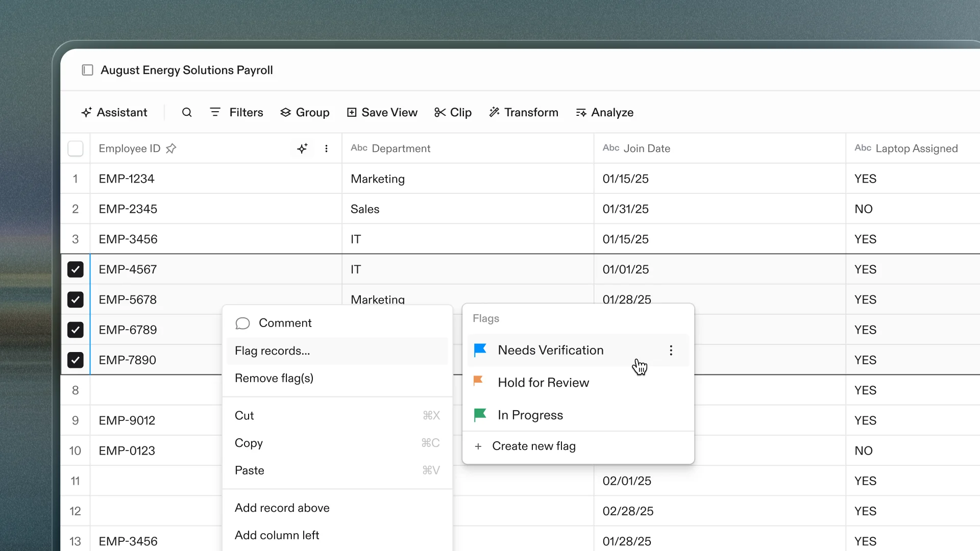Choose Comment in the context menu
This screenshot has width=980, height=551.
tap(285, 323)
